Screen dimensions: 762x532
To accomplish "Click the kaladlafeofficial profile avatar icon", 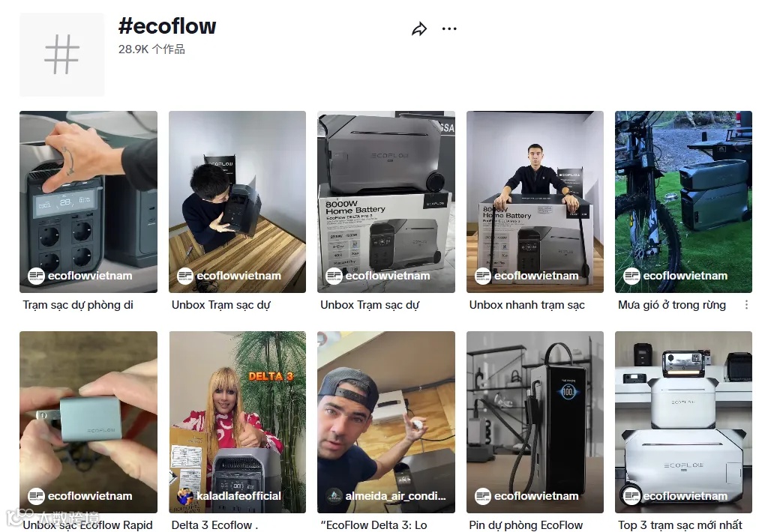I will (x=184, y=496).
